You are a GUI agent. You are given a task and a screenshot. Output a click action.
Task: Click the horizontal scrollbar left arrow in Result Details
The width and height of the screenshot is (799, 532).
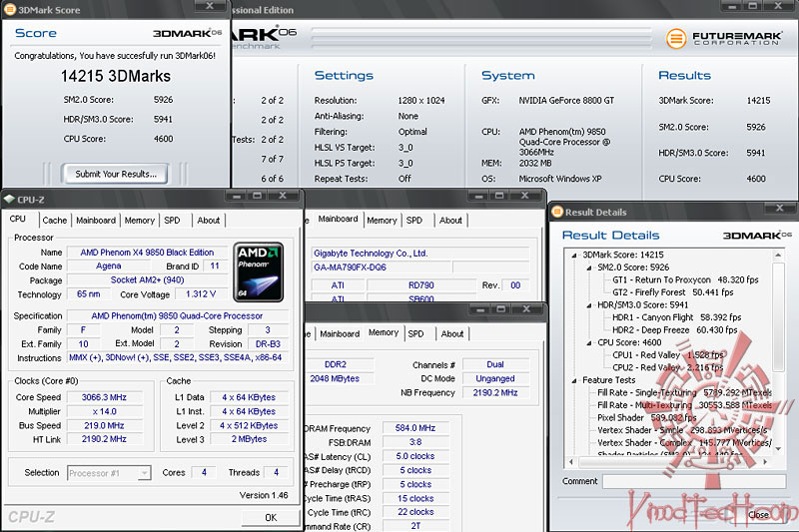[x=571, y=462]
